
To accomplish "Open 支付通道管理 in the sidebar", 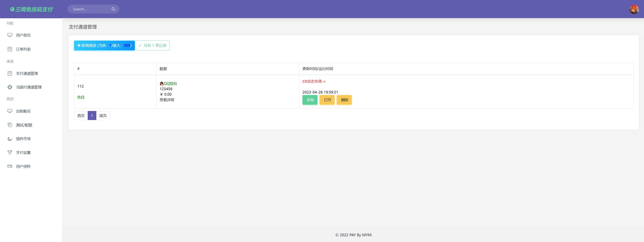I will click(27, 73).
